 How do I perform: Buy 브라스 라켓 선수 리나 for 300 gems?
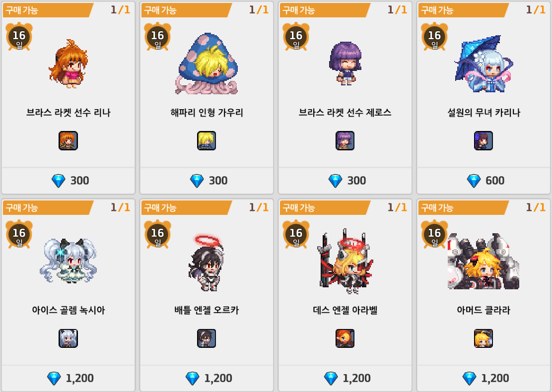click(69, 181)
